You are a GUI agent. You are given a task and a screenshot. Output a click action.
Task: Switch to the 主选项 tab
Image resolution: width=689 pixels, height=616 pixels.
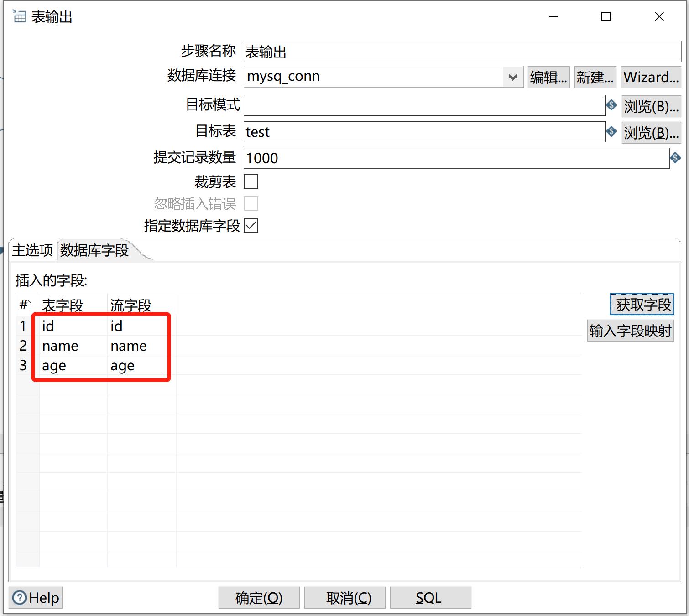[32, 250]
